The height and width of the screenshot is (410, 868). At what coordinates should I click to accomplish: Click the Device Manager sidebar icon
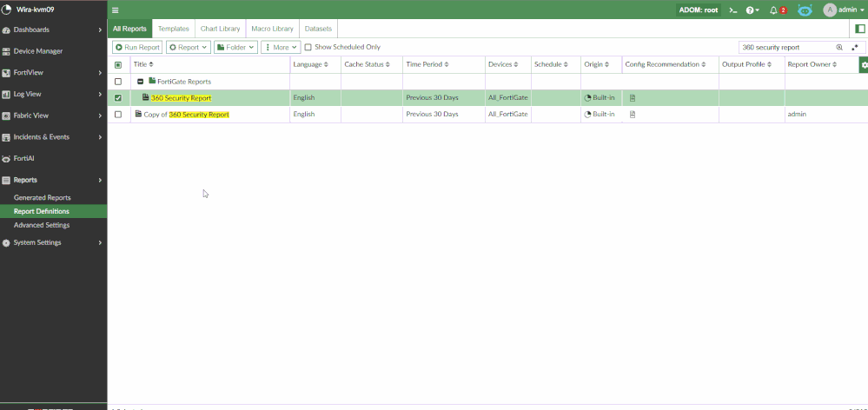tap(6, 51)
